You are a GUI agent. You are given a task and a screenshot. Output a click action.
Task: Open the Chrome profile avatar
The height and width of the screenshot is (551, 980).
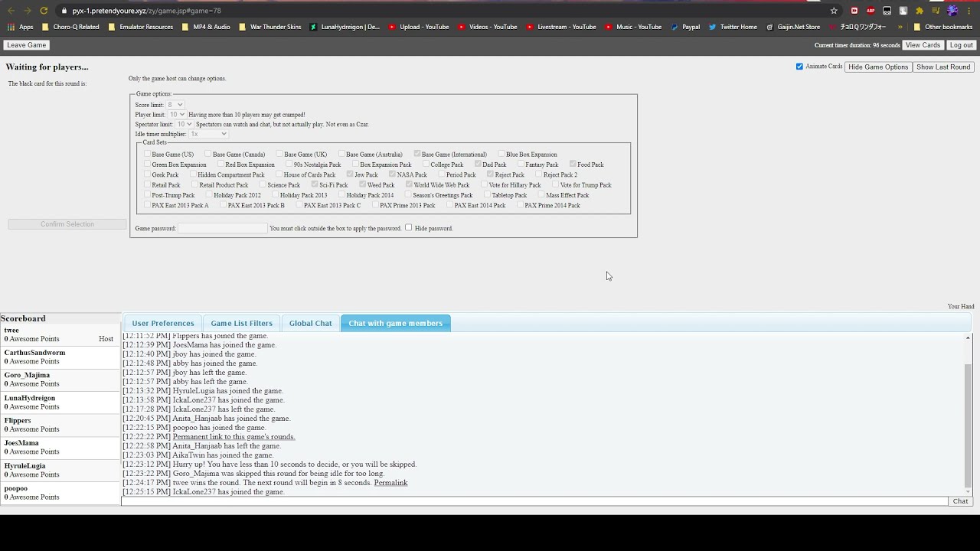click(952, 11)
